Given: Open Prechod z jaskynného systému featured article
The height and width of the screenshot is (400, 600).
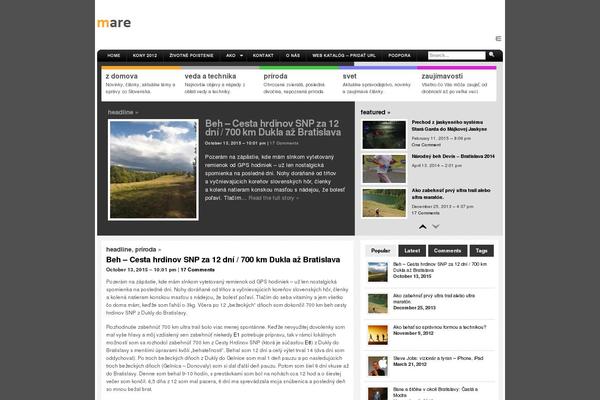Looking at the screenshot, I should [449, 126].
